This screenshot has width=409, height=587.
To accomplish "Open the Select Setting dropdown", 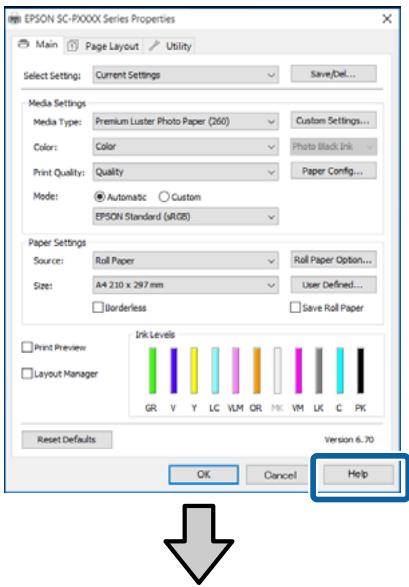I will 186,75.
